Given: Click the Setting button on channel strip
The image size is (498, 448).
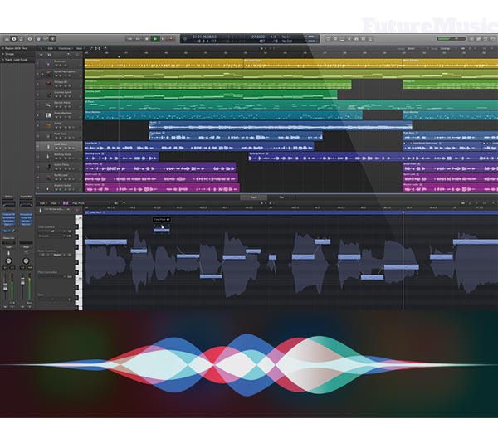Looking at the screenshot, I should point(8,197).
